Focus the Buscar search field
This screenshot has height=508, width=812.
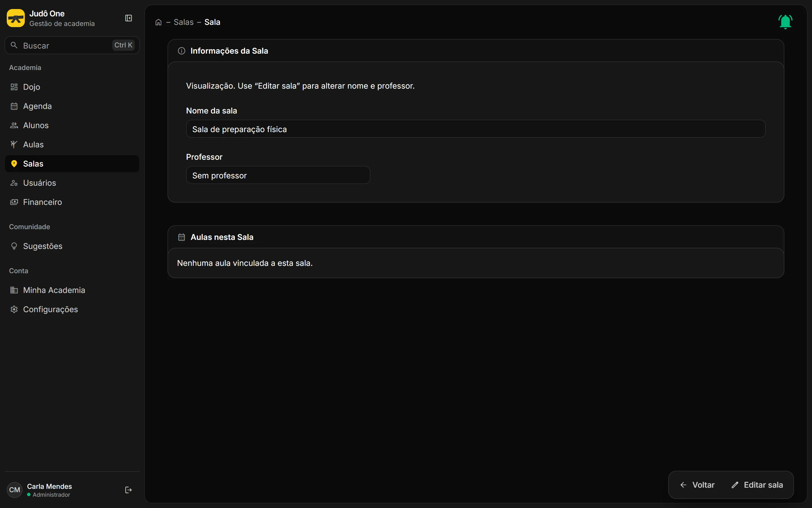[x=72, y=45]
